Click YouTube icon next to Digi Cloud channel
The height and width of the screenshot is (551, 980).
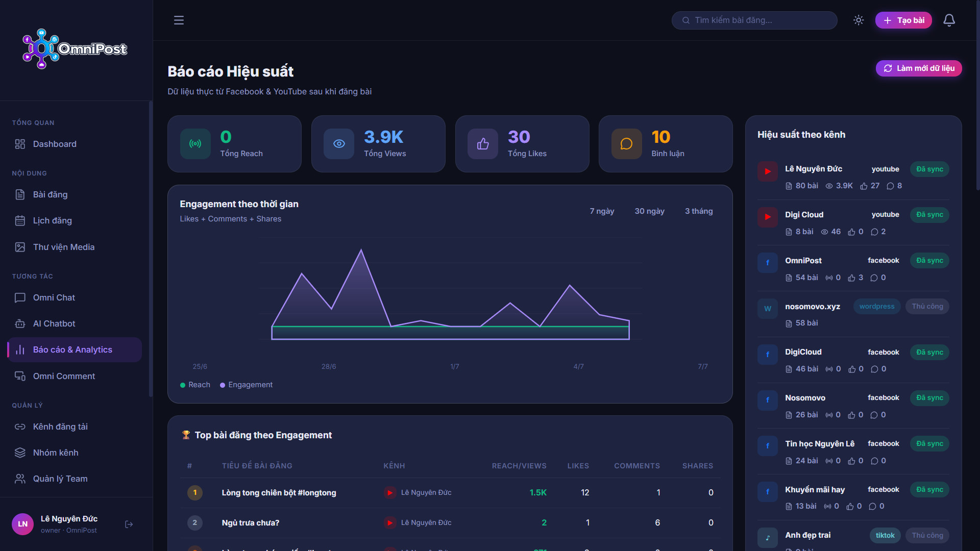point(768,217)
